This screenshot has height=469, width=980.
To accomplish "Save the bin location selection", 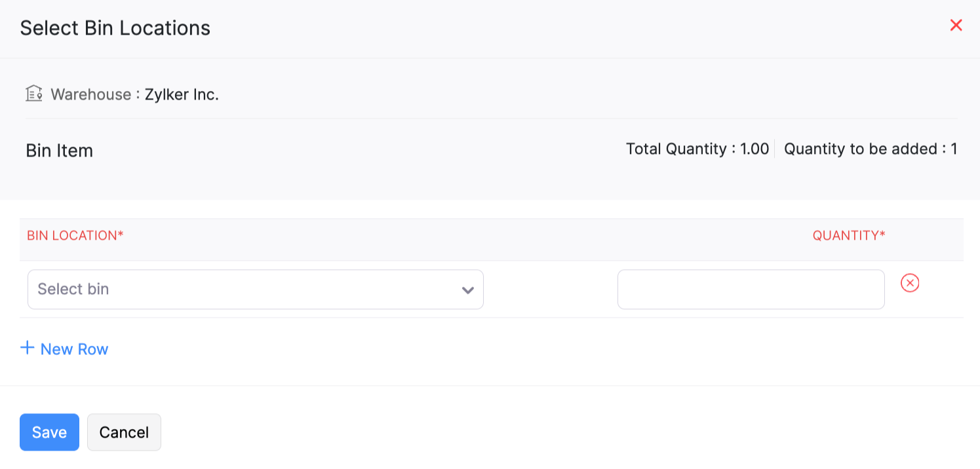I will pos(49,432).
